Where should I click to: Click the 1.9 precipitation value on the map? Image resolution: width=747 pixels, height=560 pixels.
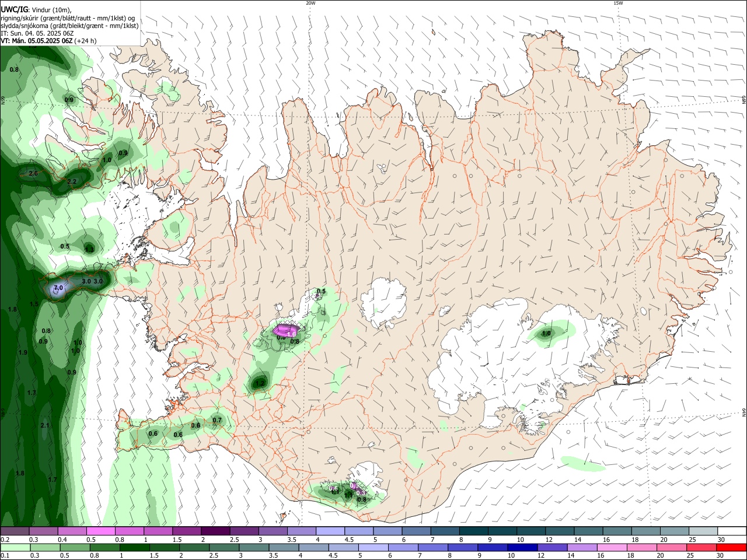point(23,352)
